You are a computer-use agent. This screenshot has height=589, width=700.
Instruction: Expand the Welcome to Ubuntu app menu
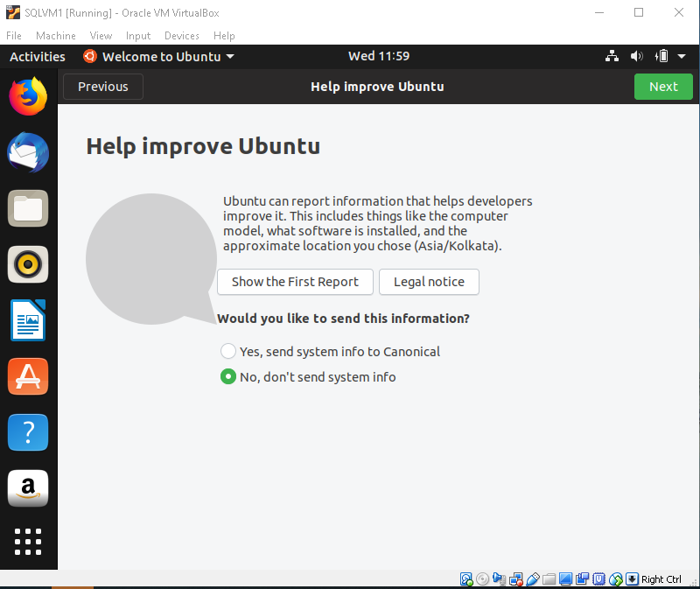point(159,56)
